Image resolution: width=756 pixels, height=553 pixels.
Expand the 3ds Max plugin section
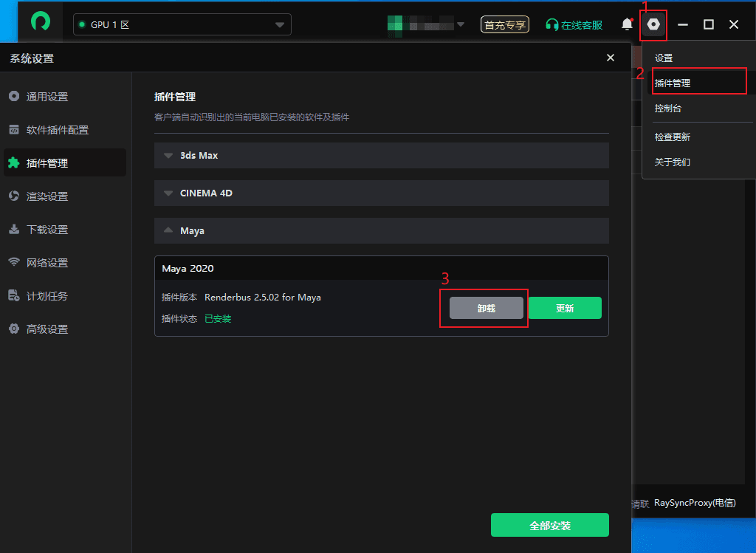point(381,156)
